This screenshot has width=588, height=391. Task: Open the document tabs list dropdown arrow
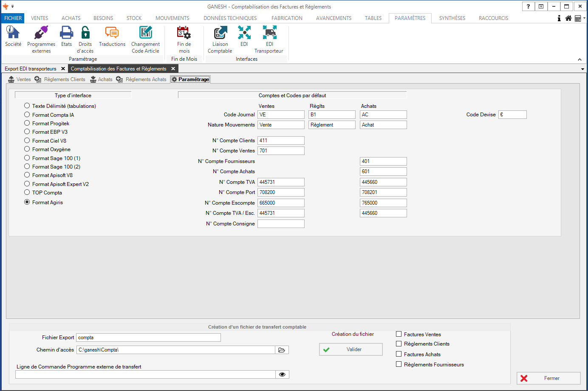[x=582, y=69]
